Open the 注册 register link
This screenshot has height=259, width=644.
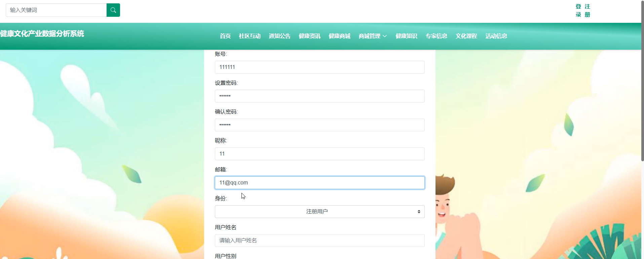coord(588,10)
